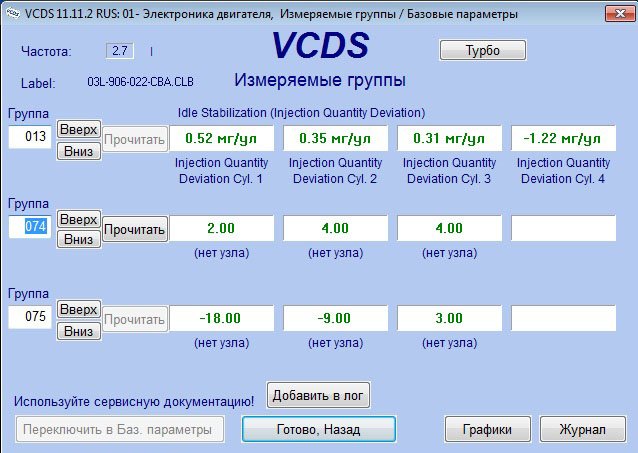
Task: Select the 0.31 мг/ул value
Action: pyautogui.click(x=449, y=138)
